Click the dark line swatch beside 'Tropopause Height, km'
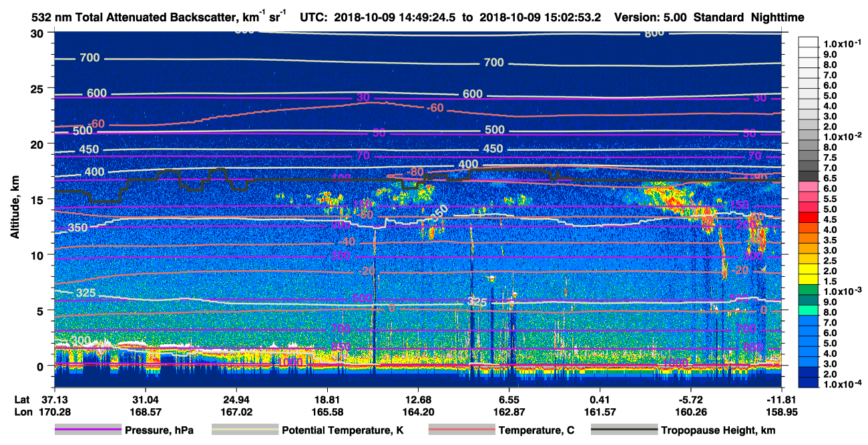The image size is (868, 445). [x=624, y=430]
